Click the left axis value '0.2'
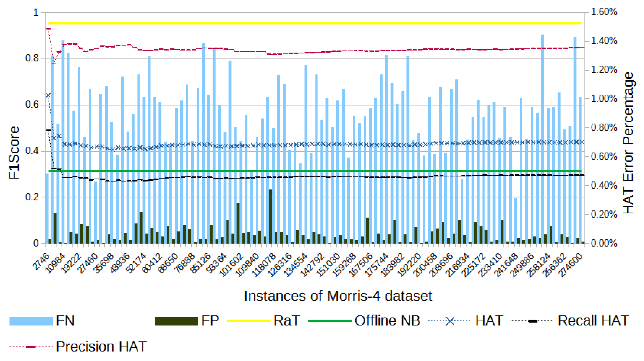This screenshot has height=361, width=644. point(32,197)
